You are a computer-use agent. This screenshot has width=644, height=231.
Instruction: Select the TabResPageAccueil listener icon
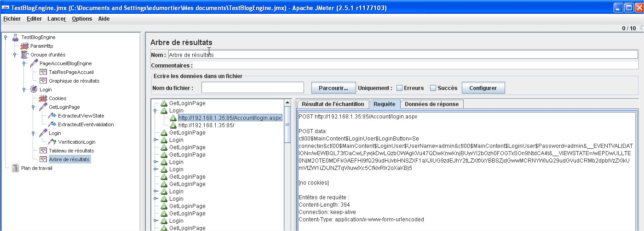pyautogui.click(x=43, y=72)
